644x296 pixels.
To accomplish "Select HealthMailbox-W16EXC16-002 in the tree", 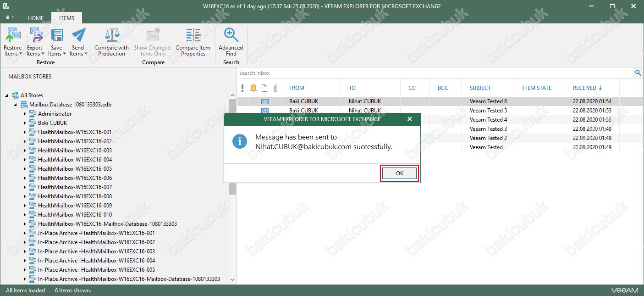I will click(x=75, y=141).
